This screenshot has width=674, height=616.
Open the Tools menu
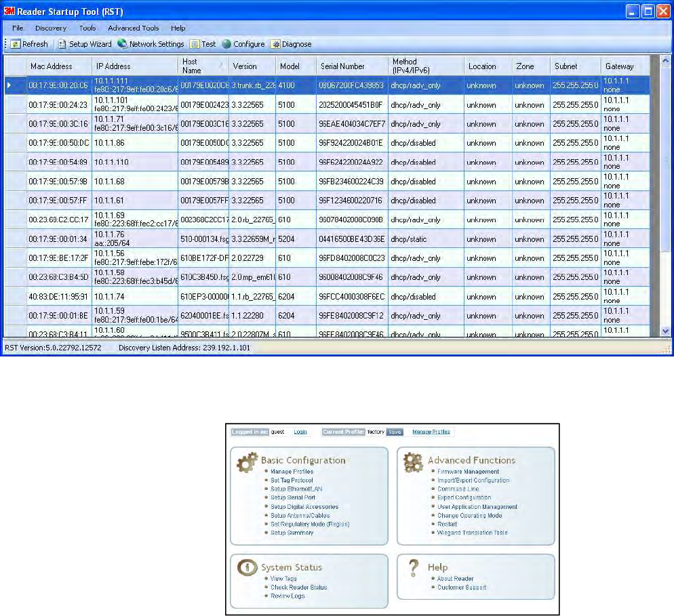point(87,28)
